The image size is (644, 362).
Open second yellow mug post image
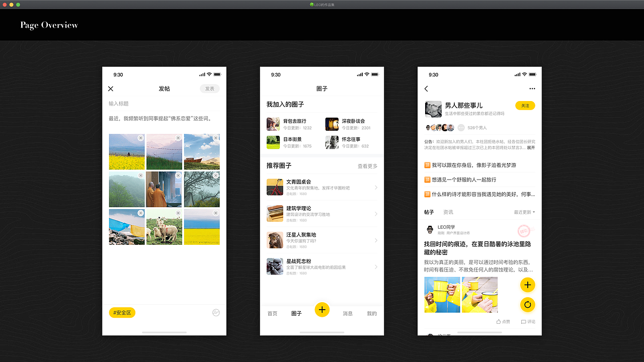tap(480, 295)
